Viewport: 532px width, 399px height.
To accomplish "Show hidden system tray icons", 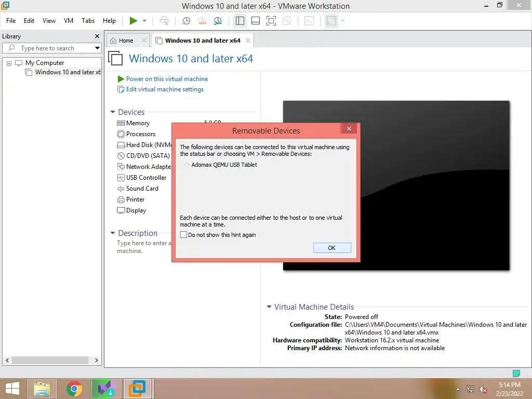I will (x=458, y=389).
